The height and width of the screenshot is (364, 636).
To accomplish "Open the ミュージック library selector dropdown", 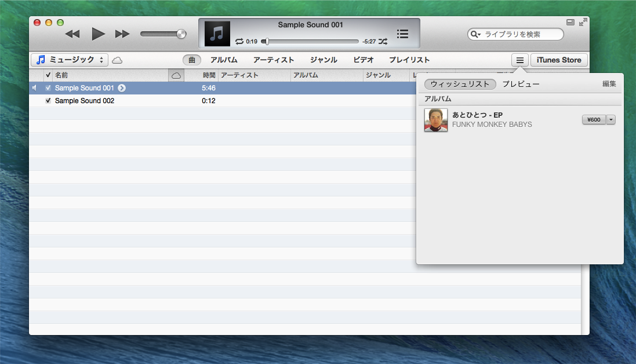I will (70, 60).
